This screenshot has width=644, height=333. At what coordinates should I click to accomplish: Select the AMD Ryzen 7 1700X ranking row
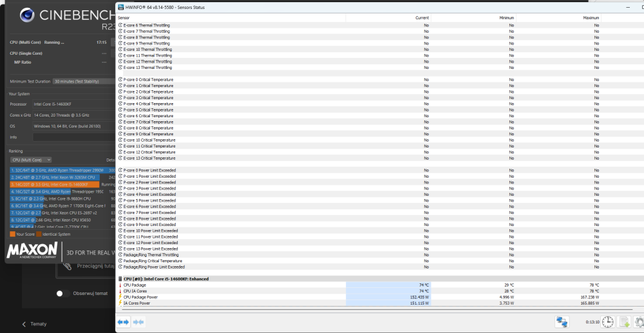pos(63,205)
